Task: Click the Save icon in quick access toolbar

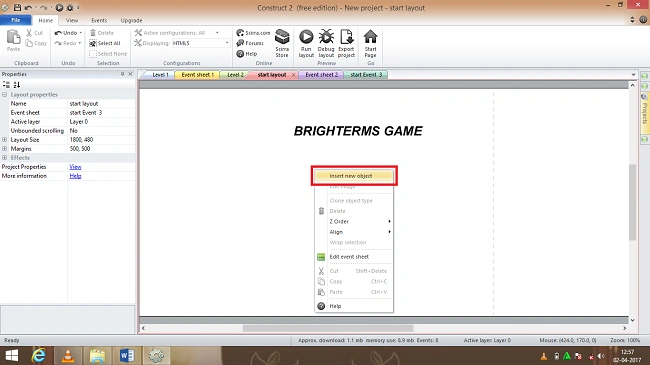Action: pos(17,7)
